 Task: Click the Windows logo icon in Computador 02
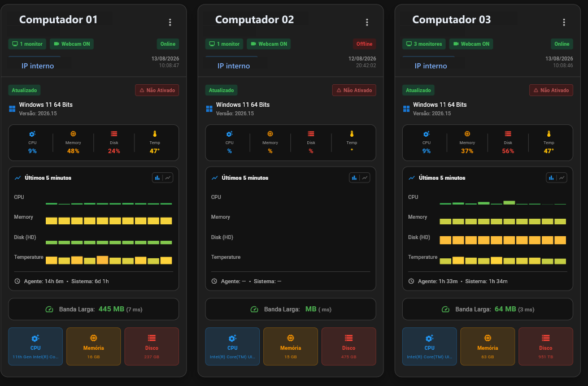pos(209,109)
